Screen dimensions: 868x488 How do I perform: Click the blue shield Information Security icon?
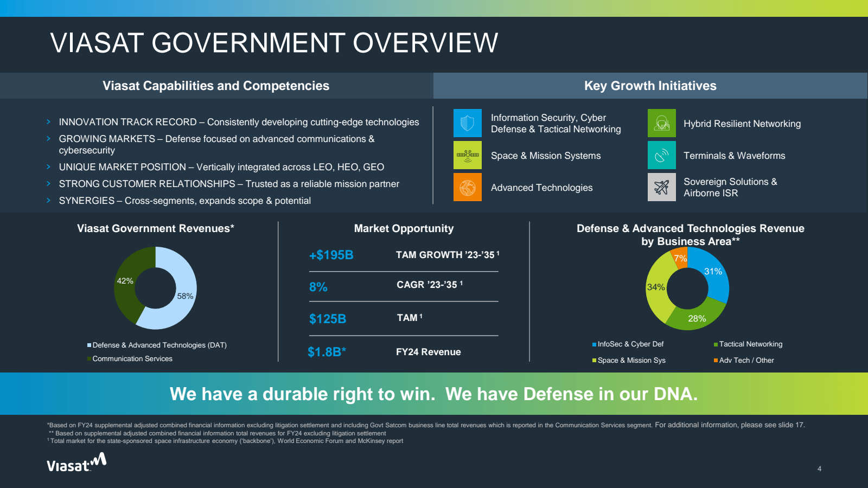click(468, 123)
